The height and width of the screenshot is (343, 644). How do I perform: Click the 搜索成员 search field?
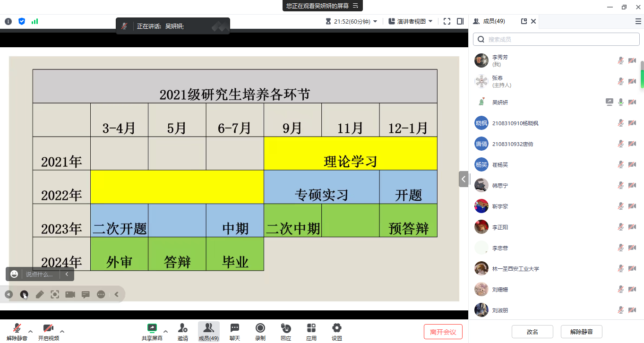556,40
